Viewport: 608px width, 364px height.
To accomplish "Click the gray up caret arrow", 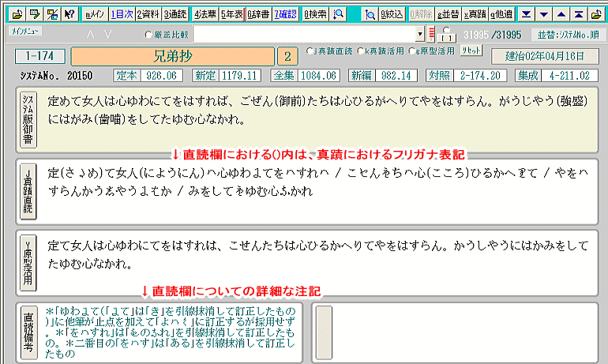I will [x=90, y=35].
